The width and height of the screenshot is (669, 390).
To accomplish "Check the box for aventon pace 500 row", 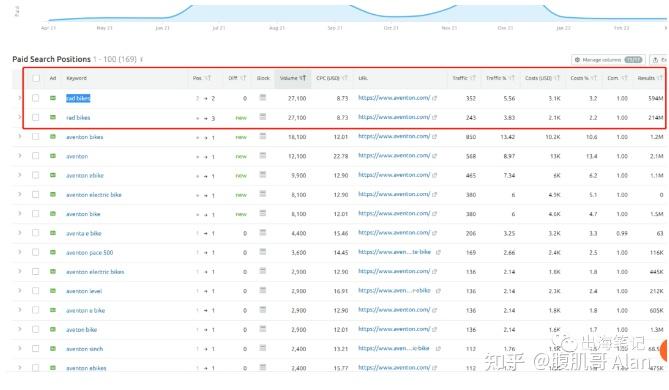I will point(36,252).
